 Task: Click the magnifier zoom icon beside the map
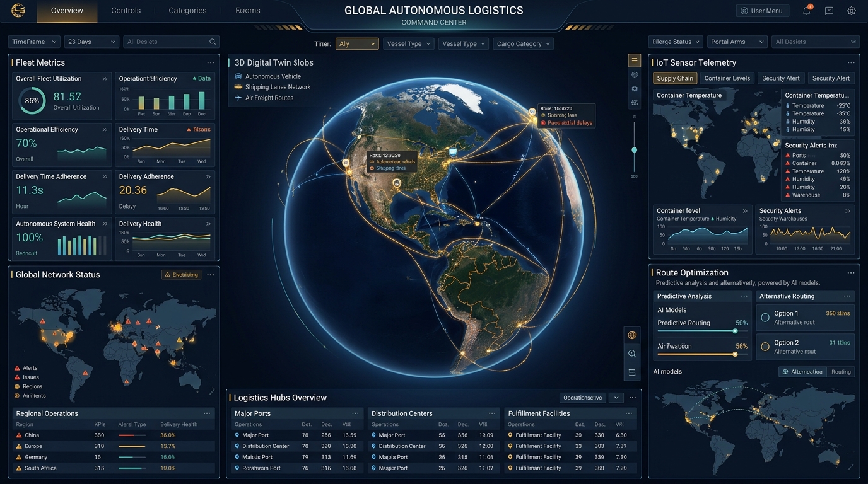[632, 354]
